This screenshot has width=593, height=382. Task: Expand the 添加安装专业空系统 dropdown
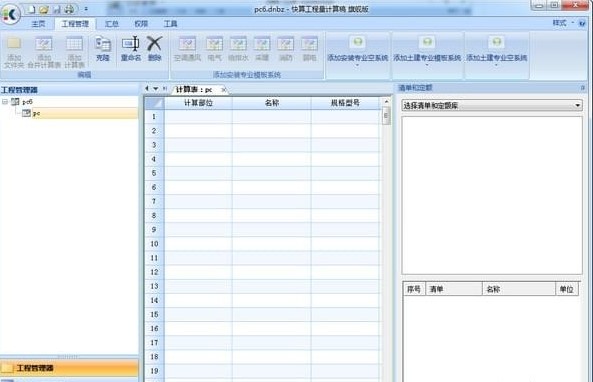(x=357, y=65)
